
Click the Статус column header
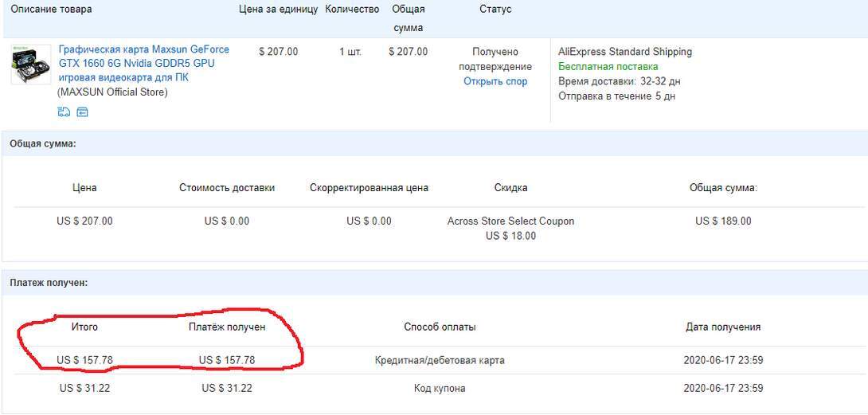(x=495, y=10)
